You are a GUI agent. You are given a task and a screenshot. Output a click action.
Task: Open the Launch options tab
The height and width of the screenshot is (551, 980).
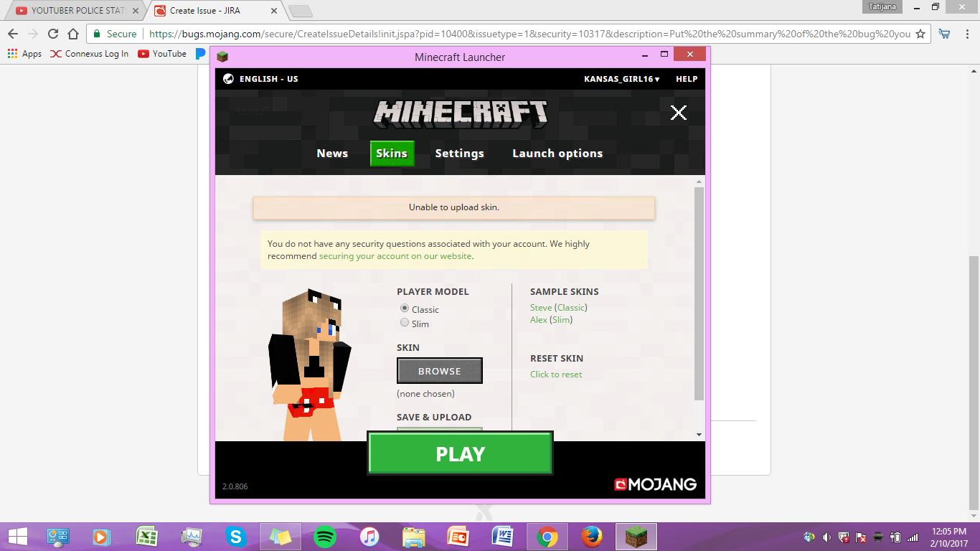tap(557, 154)
